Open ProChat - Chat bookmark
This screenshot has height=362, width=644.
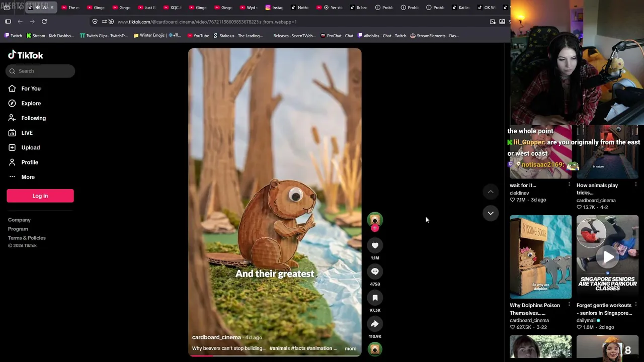337,36
